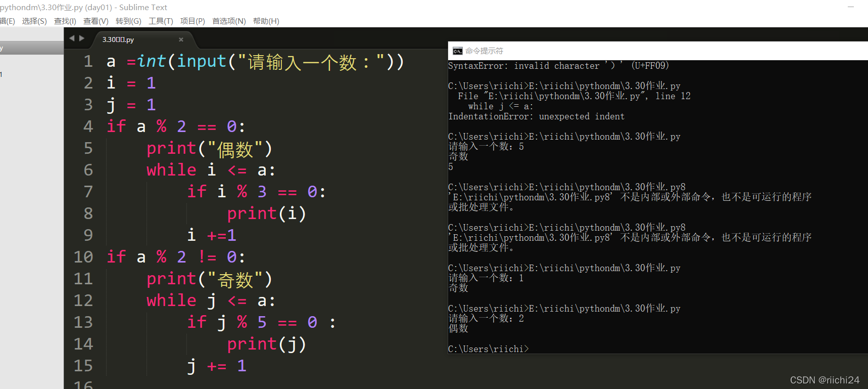The width and height of the screenshot is (868, 389).
Task: Open the 工具(T) menu
Action: [161, 21]
